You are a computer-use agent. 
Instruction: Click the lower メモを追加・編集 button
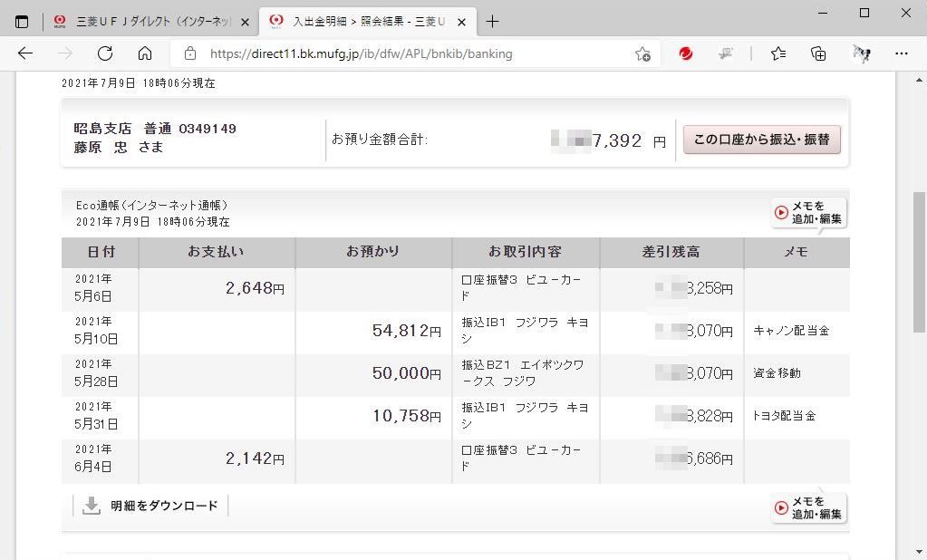click(809, 508)
